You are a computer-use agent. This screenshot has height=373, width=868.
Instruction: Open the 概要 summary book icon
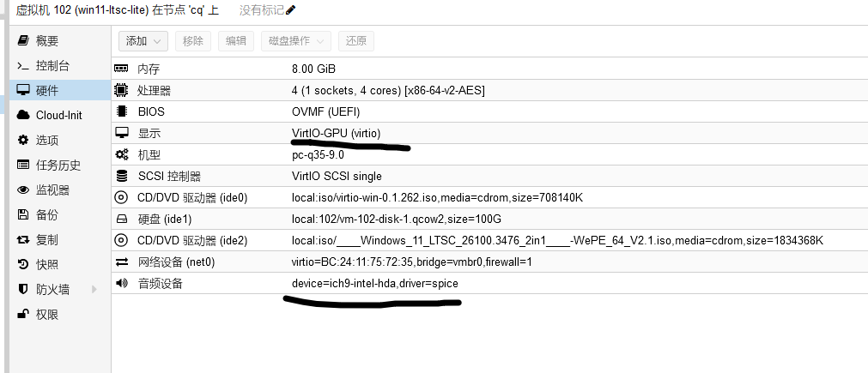point(22,40)
